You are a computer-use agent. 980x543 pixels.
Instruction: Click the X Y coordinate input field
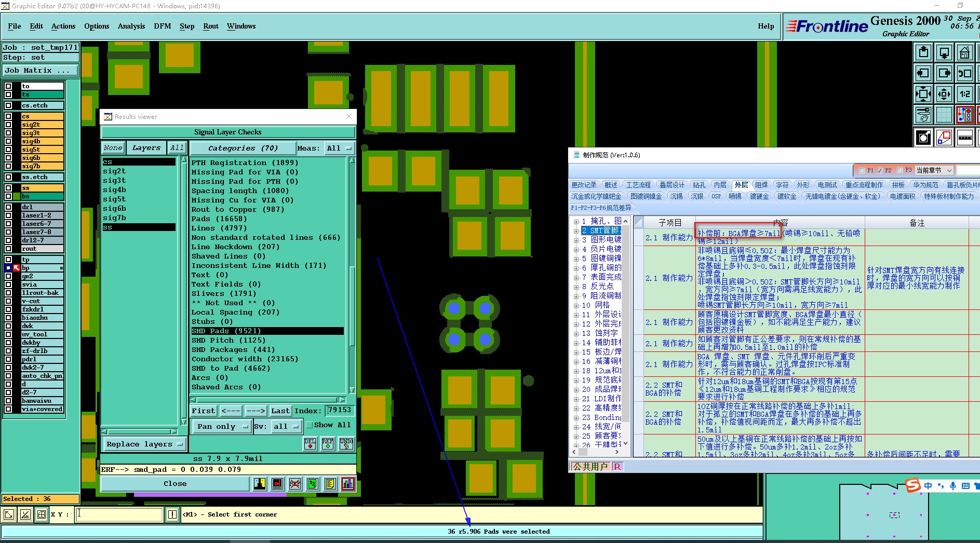(119, 514)
